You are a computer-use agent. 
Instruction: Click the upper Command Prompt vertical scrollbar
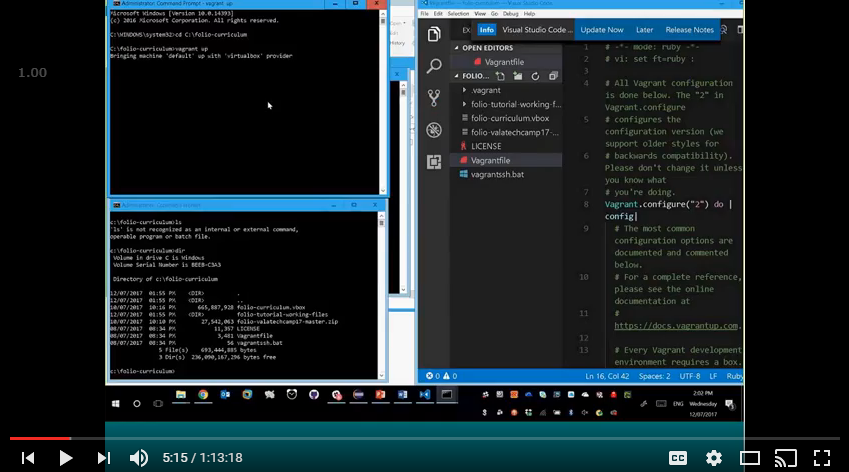pyautogui.click(x=383, y=101)
